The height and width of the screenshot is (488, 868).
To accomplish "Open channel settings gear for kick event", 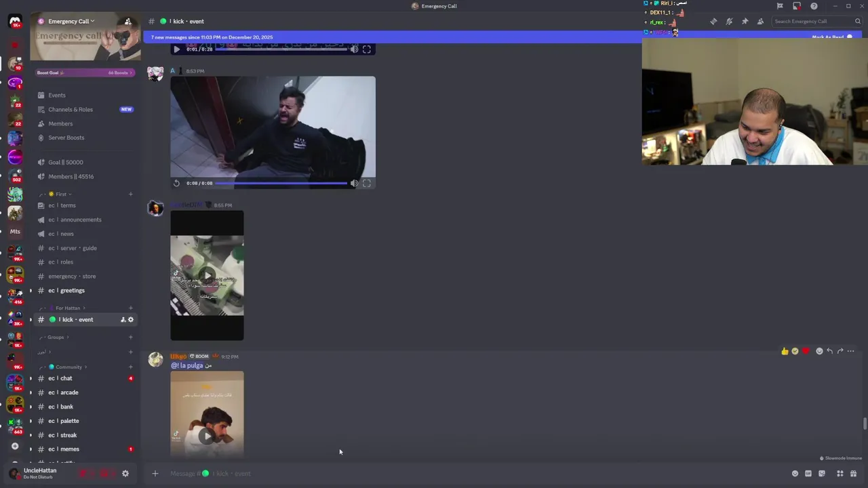I will pos(131,319).
